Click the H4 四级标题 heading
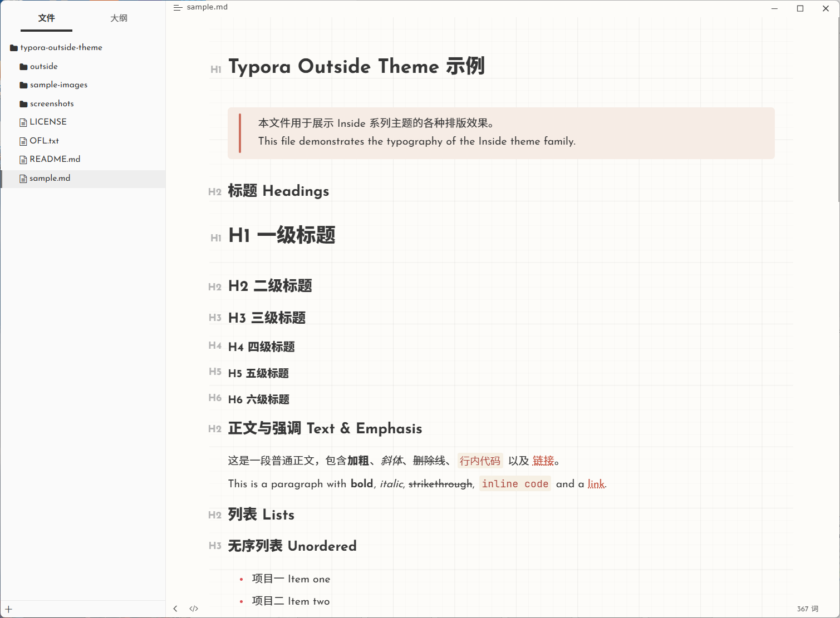The image size is (840, 618). pos(261,347)
